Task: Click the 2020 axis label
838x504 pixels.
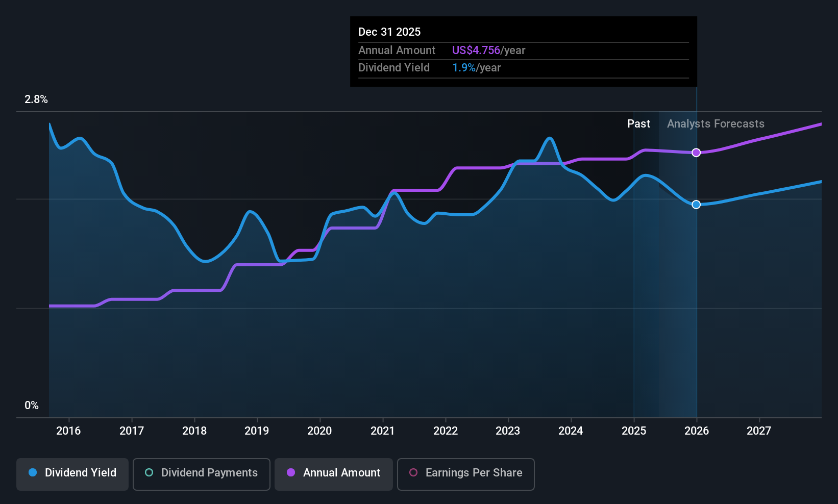Action: [319, 431]
